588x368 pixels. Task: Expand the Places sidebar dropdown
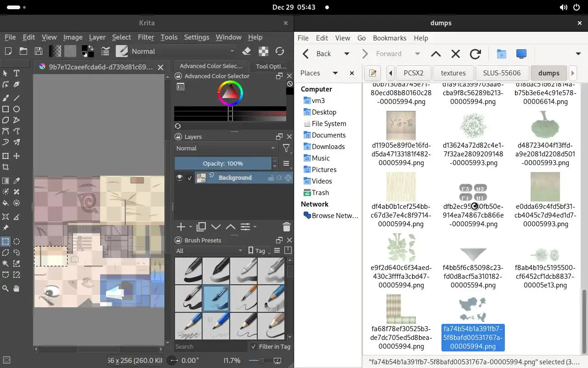point(335,73)
